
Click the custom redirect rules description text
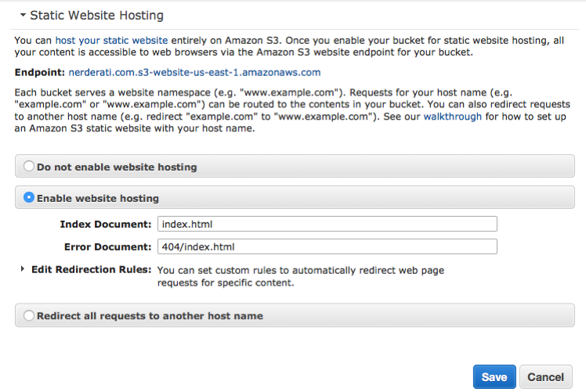[x=301, y=276]
